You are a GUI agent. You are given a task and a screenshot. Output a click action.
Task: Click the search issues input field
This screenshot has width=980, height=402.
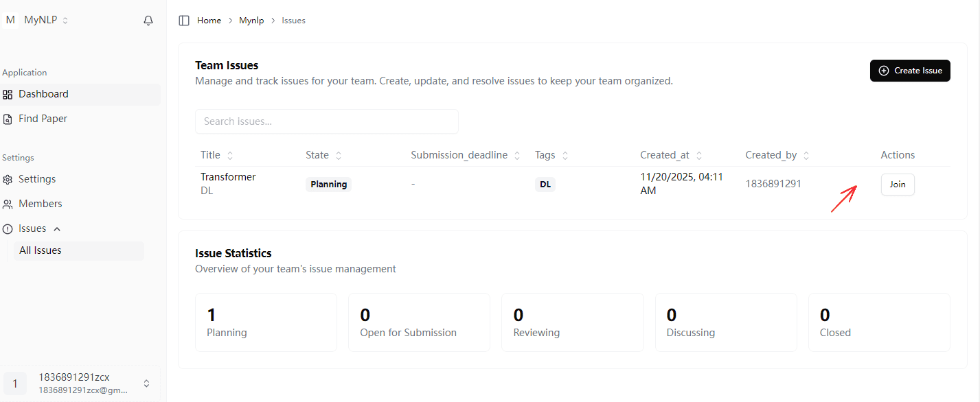pyautogui.click(x=327, y=121)
